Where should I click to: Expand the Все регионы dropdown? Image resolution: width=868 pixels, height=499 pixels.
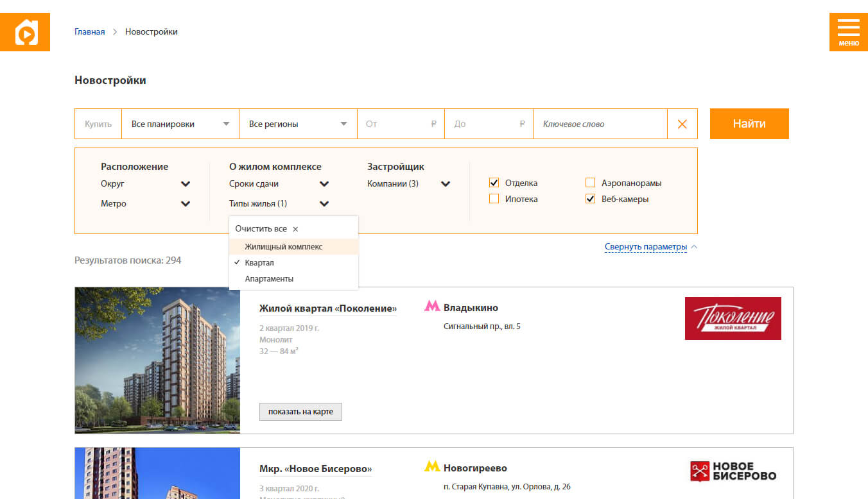pos(298,124)
